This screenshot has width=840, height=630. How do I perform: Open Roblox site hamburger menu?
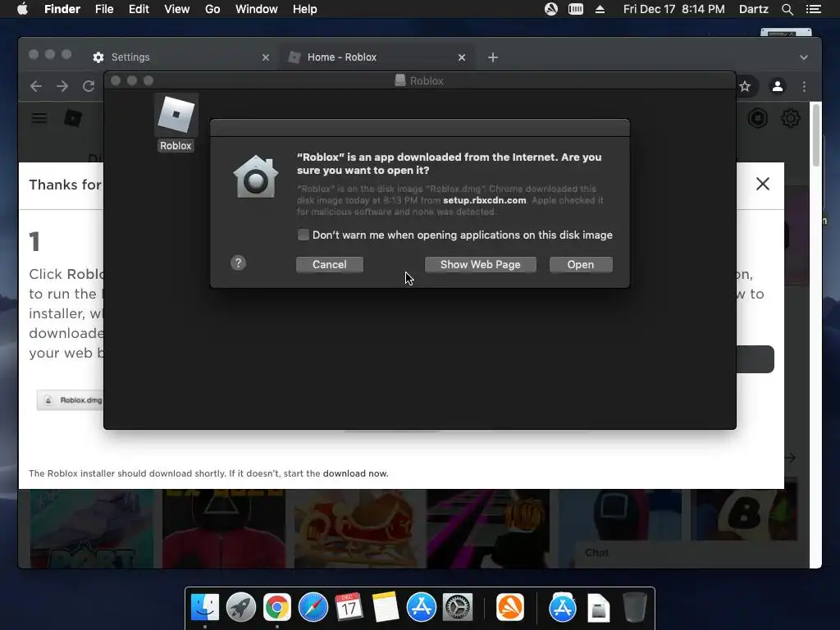click(x=39, y=118)
